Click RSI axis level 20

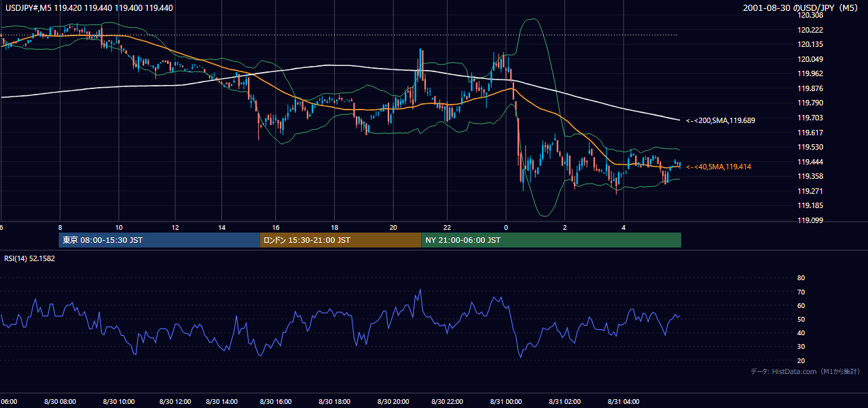pos(801,360)
